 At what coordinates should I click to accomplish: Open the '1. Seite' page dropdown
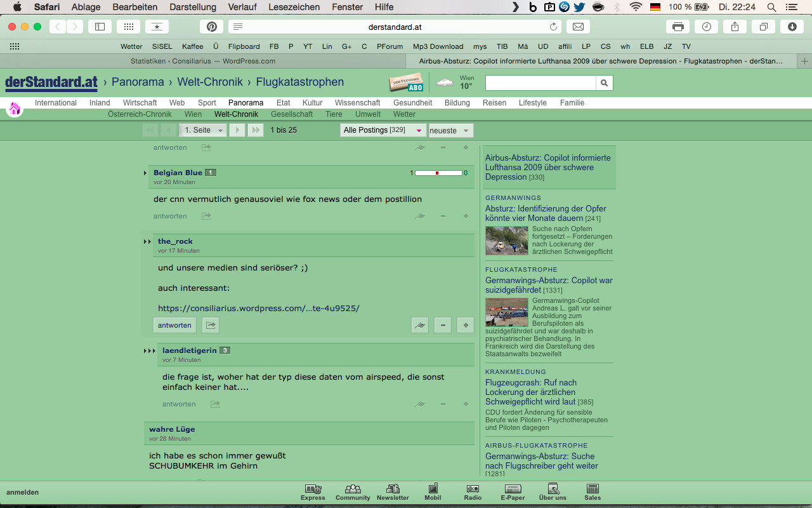point(202,130)
